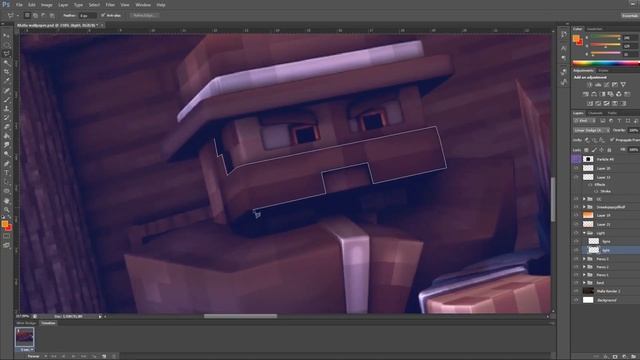
Task: Select the Zoom tool
Action: pyautogui.click(x=7, y=209)
